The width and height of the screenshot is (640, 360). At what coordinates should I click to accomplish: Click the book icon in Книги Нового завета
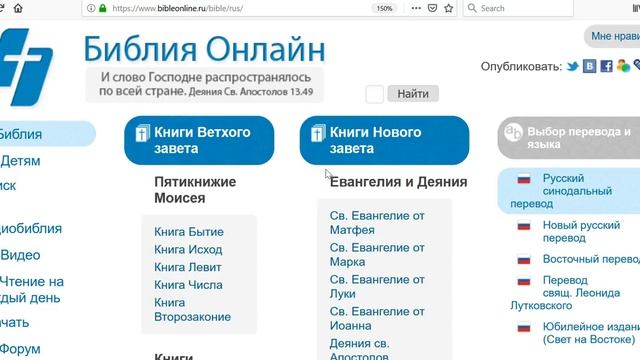click(x=318, y=133)
